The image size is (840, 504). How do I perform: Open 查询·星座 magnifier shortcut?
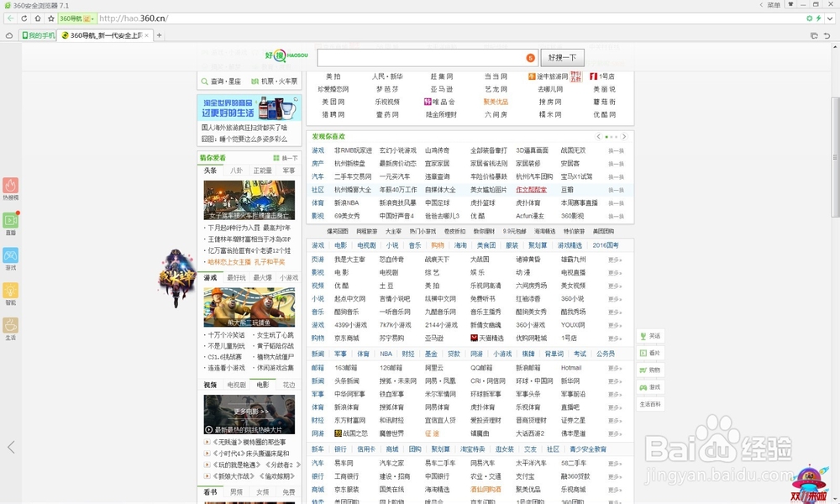(x=221, y=81)
